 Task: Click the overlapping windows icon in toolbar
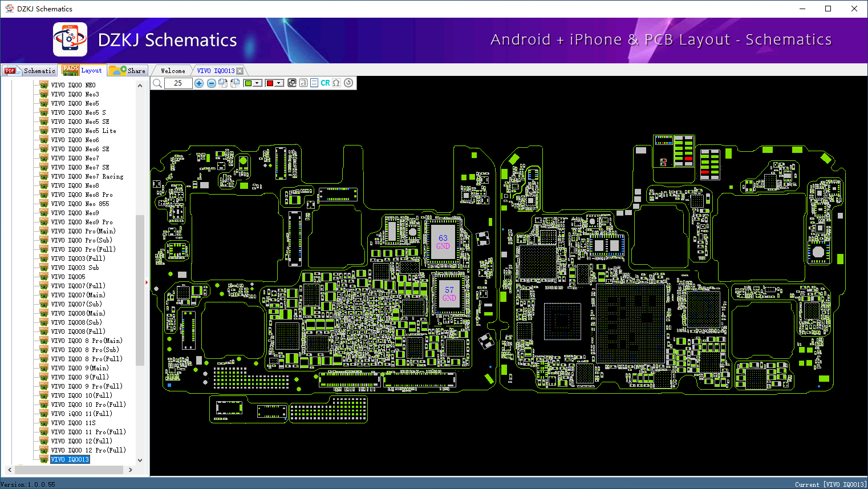point(292,83)
